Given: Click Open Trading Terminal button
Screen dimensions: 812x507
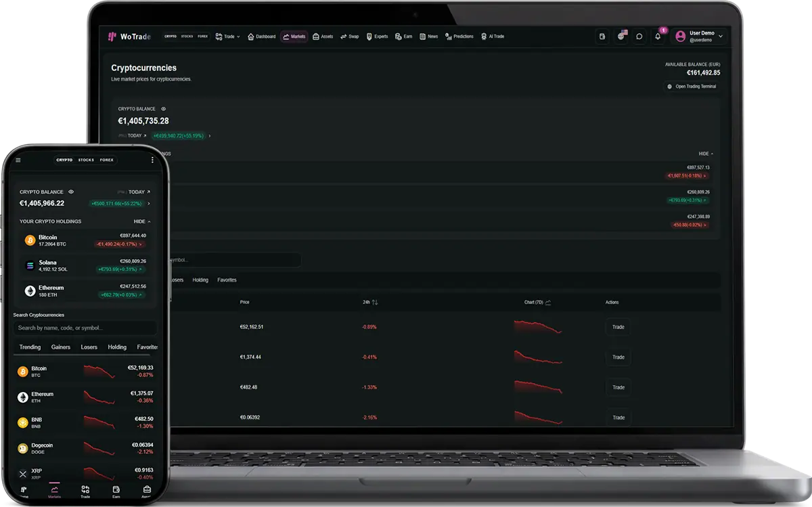Looking at the screenshot, I should tap(692, 87).
